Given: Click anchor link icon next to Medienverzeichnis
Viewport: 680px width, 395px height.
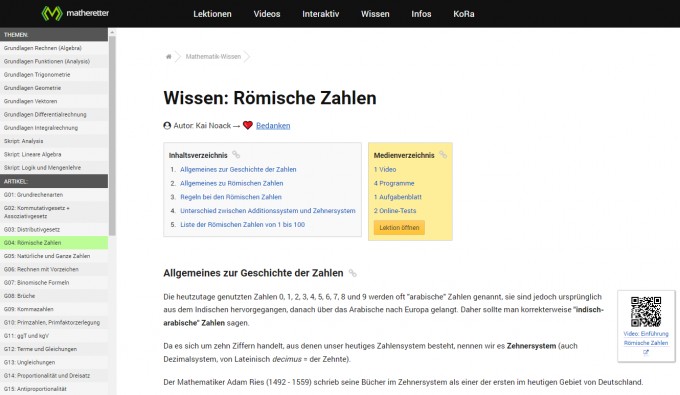Looking at the screenshot, I should click(443, 154).
